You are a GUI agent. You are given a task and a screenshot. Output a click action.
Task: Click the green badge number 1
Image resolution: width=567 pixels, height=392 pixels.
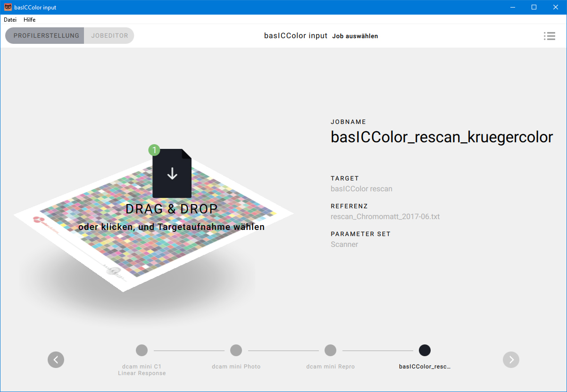(154, 150)
